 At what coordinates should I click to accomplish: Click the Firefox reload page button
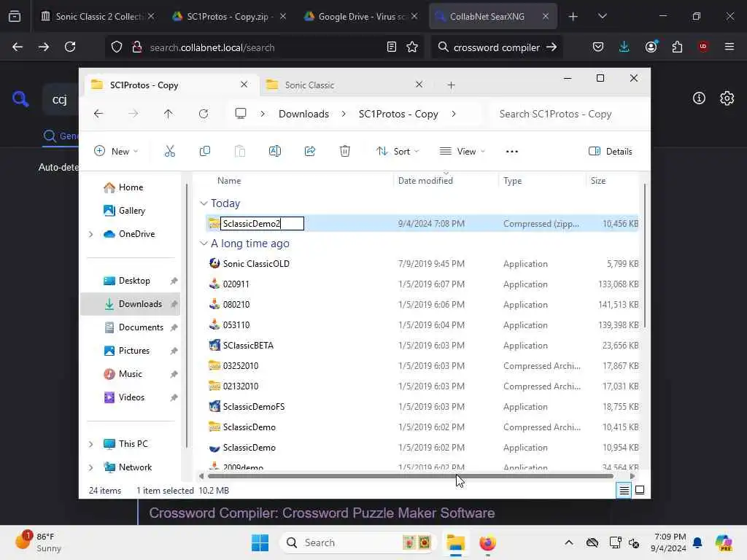(x=70, y=47)
